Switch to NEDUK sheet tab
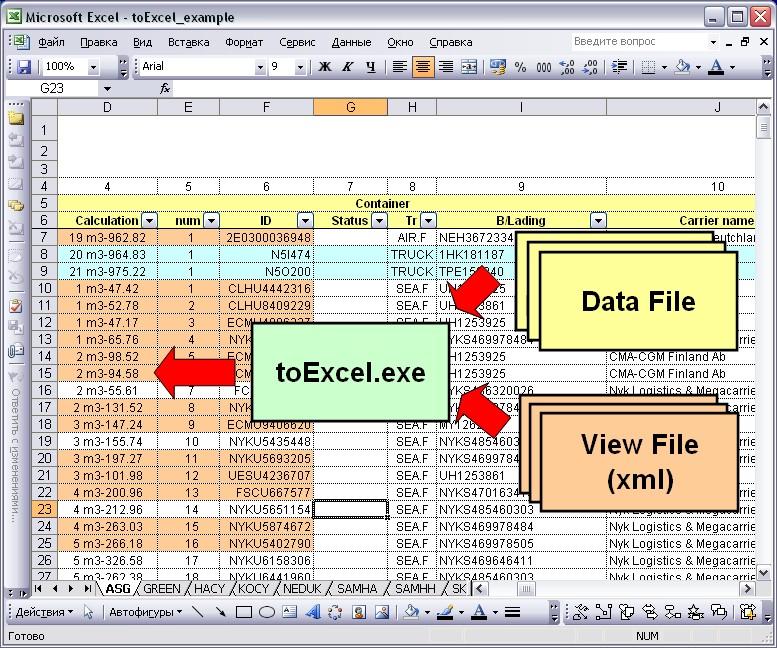This screenshot has height=648, width=777. [x=302, y=589]
